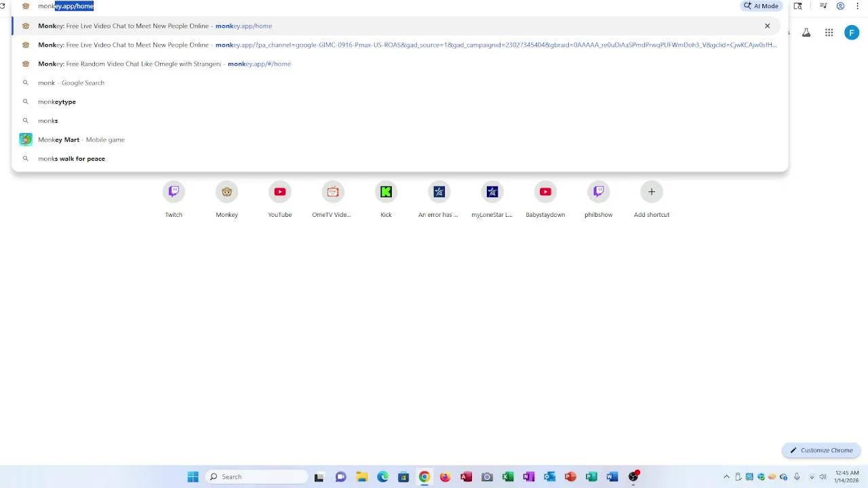This screenshot has height=488, width=868.
Task: Open the chat app on the taskbar
Action: point(340,476)
